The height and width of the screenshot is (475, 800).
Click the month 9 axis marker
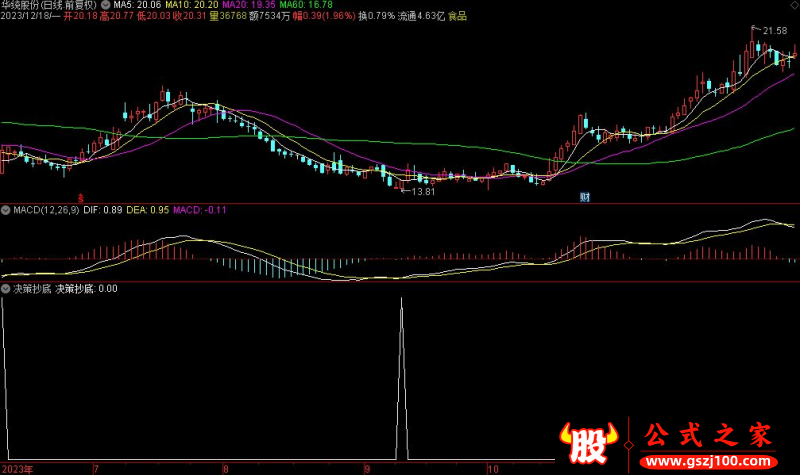click(x=366, y=469)
